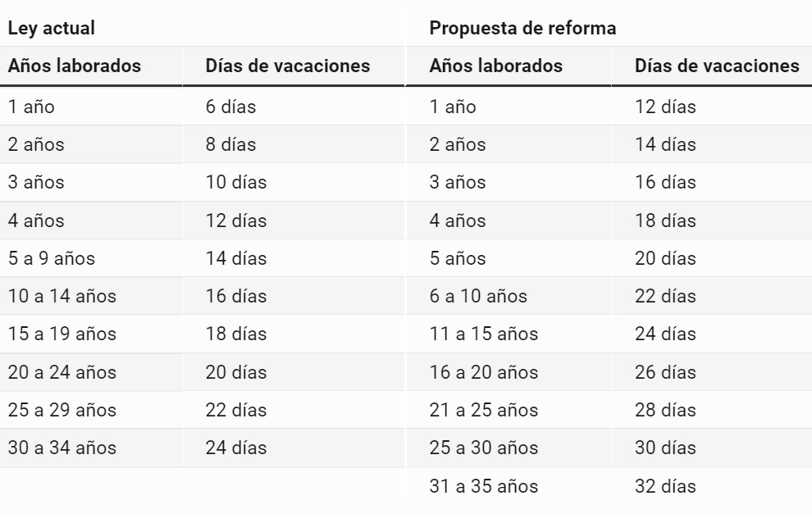The image size is (812, 514).
Task: Select the "26 días" cell
Action: click(x=665, y=373)
